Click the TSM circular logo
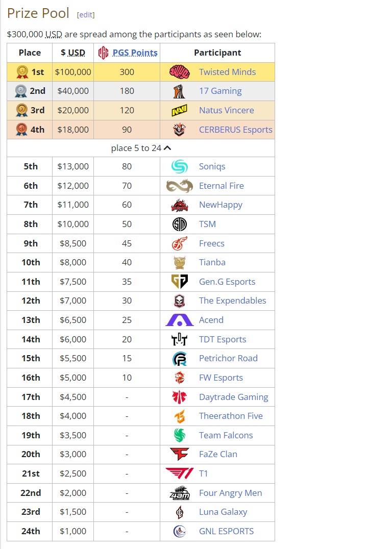392x549 pixels. pos(179,224)
